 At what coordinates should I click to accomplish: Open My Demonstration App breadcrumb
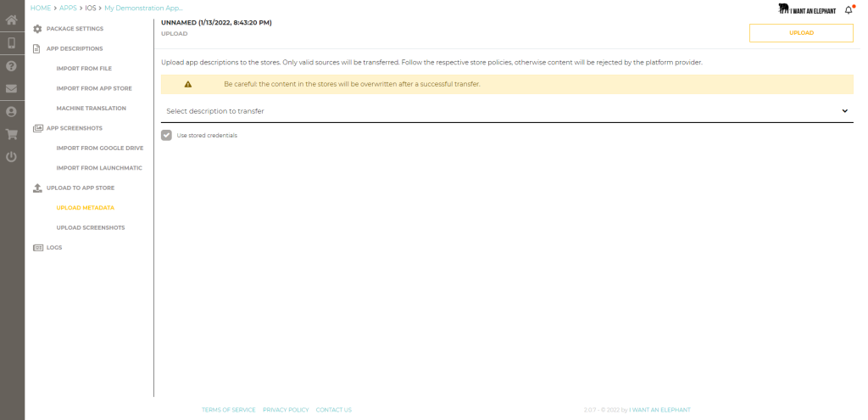143,8
